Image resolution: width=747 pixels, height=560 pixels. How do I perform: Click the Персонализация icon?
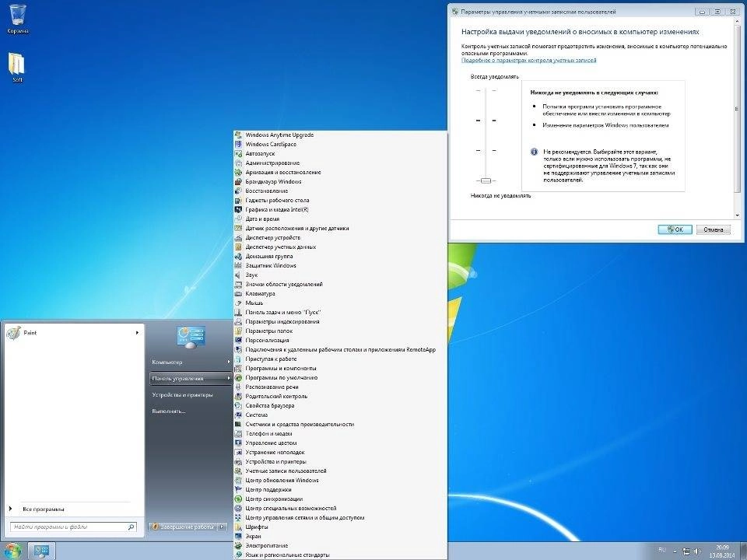pyautogui.click(x=238, y=341)
